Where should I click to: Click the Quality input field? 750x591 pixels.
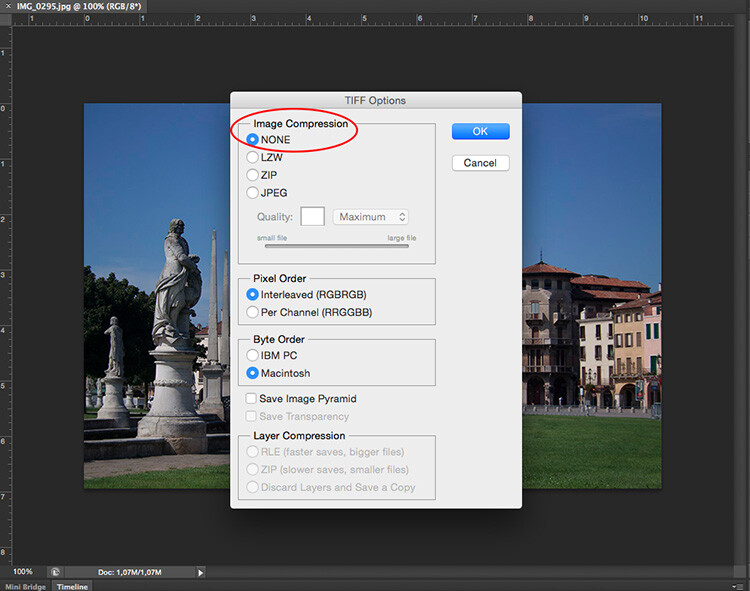[x=312, y=217]
